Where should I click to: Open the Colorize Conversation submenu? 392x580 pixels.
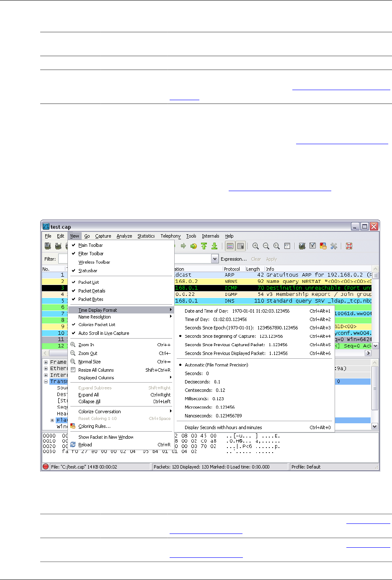tap(121, 412)
